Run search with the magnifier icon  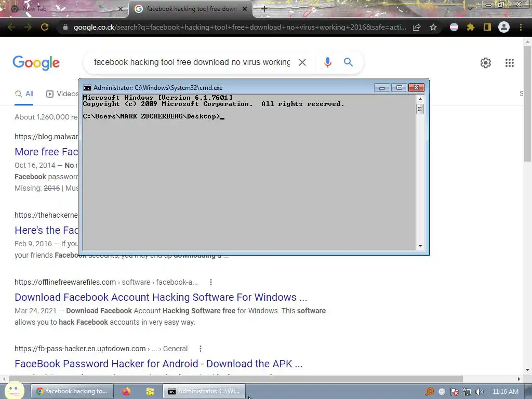tap(348, 62)
